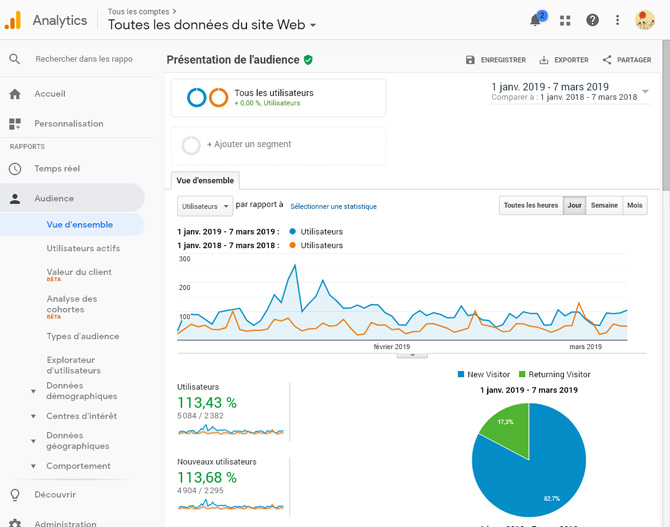Click the search reports input field
670x527 pixels.
(85, 59)
